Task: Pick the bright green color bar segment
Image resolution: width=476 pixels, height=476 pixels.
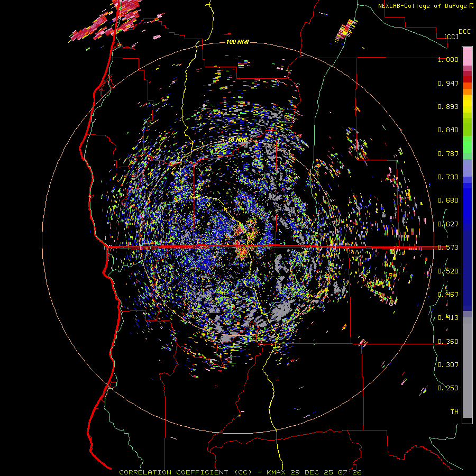Action: (x=467, y=144)
